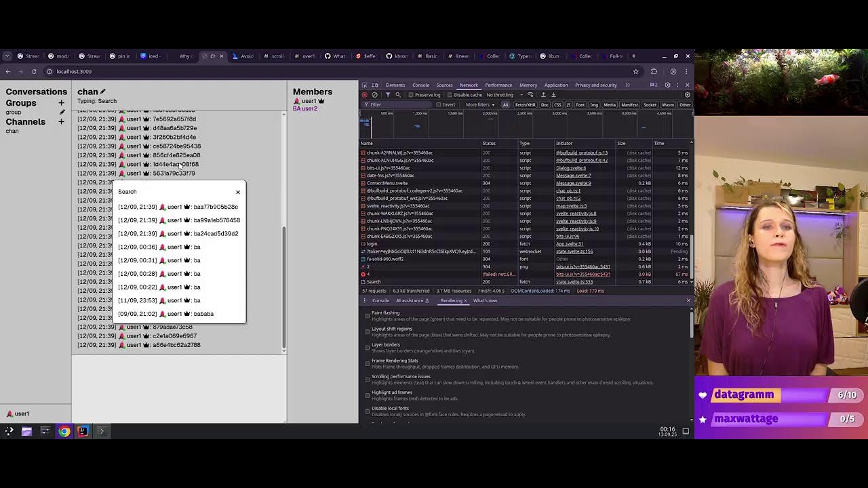Close the Search popup with its X

(238, 192)
